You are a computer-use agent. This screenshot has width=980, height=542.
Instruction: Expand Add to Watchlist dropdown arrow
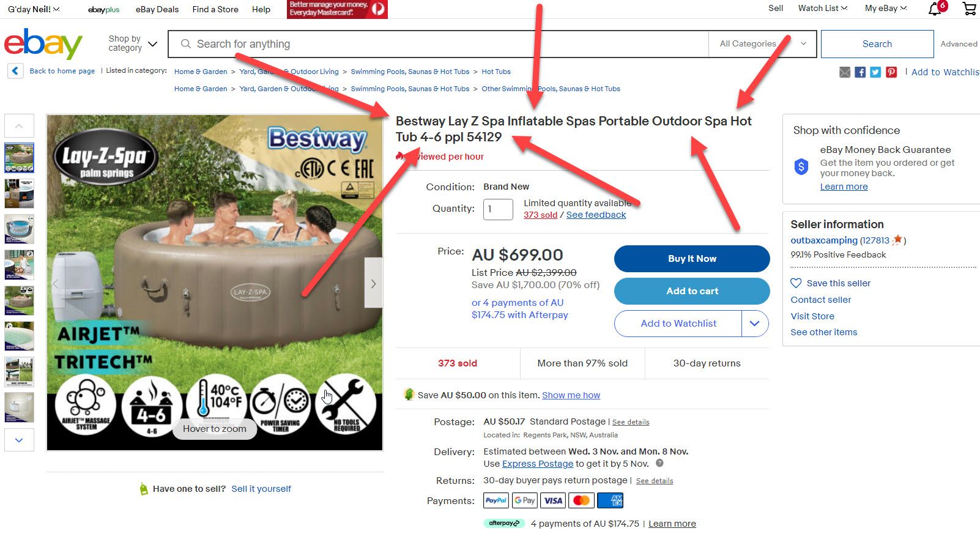pyautogui.click(x=755, y=324)
